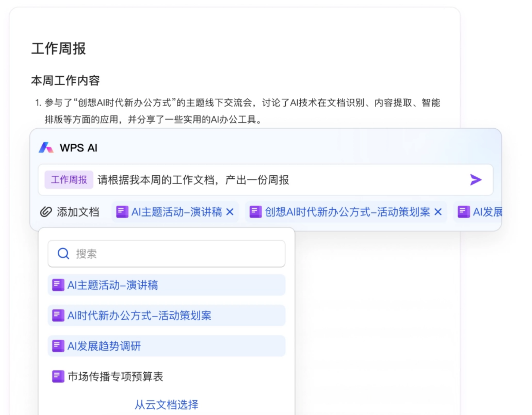The width and height of the screenshot is (532, 415).
Task: Click document icon beside 市场传播专项预算表
Action: (x=58, y=376)
